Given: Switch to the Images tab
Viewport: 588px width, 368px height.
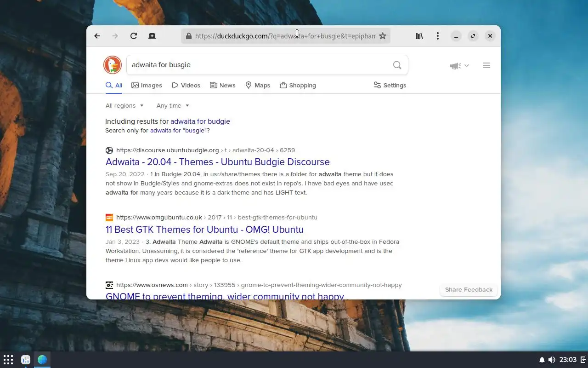Looking at the screenshot, I should [x=147, y=85].
